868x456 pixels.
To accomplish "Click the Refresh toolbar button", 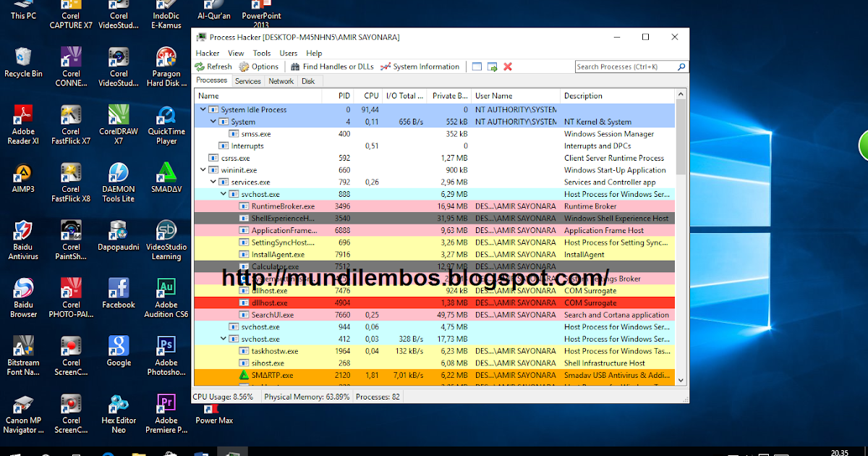I will tap(213, 67).
